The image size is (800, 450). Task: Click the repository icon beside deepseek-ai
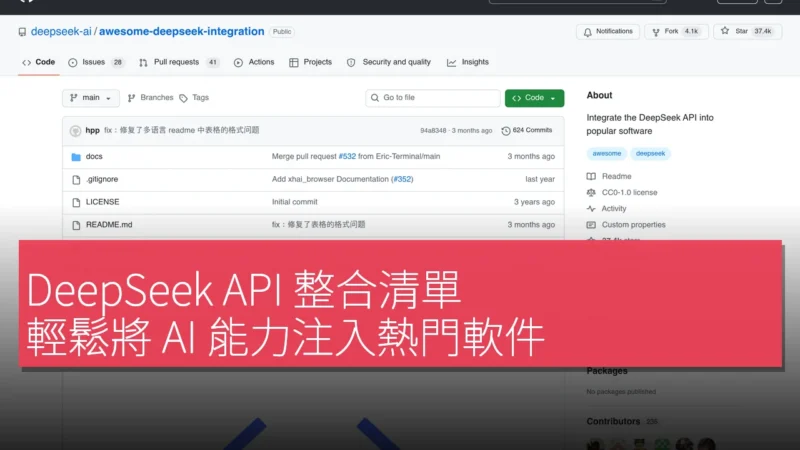pyautogui.click(x=22, y=32)
